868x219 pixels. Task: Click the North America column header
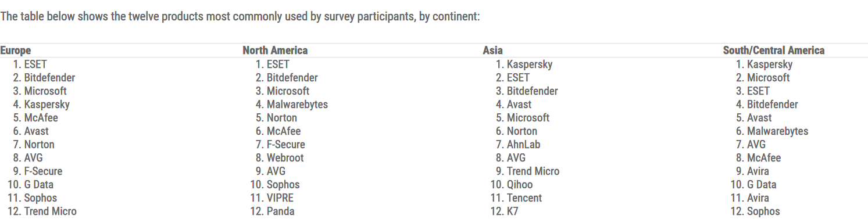click(275, 51)
